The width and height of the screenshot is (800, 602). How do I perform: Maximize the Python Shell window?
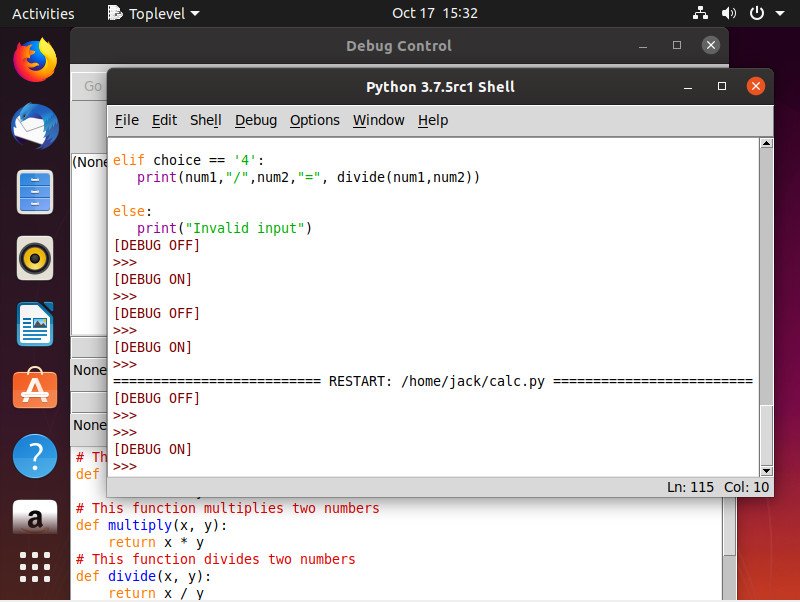(721, 86)
